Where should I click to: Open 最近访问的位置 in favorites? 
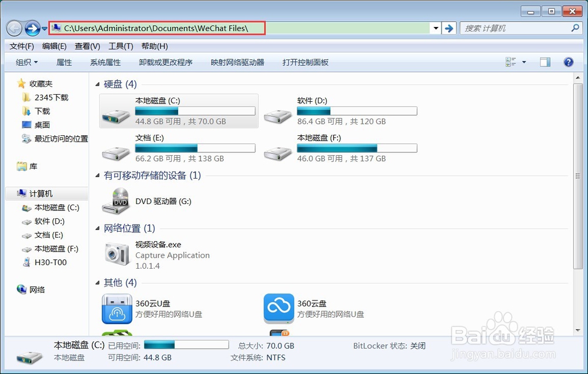(61, 139)
